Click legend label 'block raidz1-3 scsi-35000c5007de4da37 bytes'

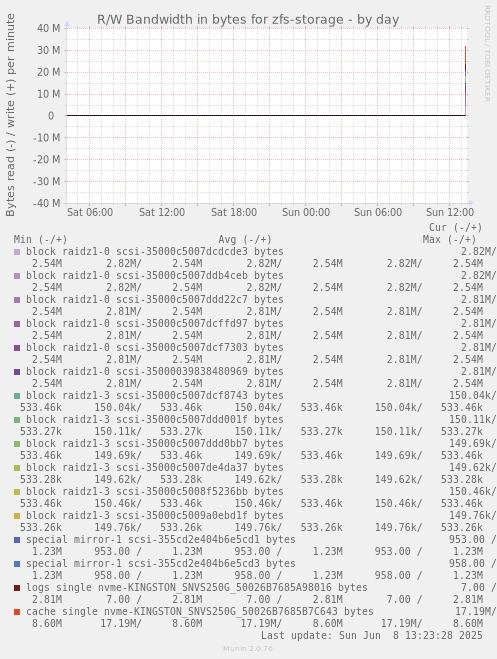point(155,467)
